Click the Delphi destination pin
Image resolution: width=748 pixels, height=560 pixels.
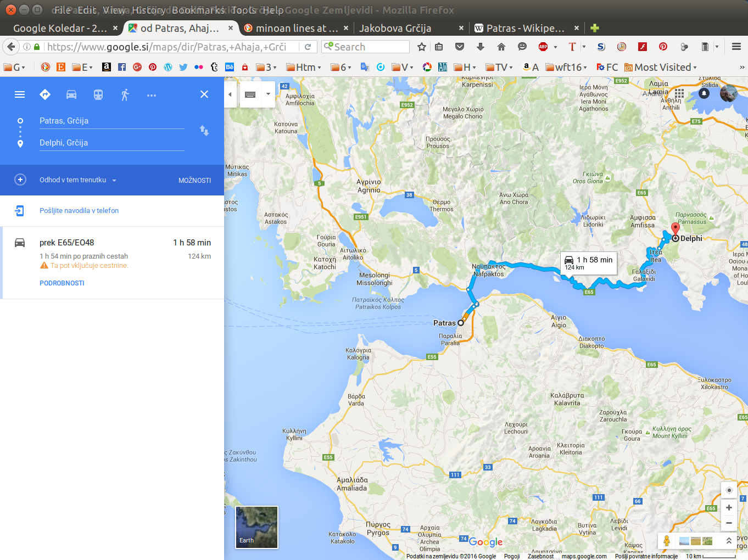click(676, 229)
